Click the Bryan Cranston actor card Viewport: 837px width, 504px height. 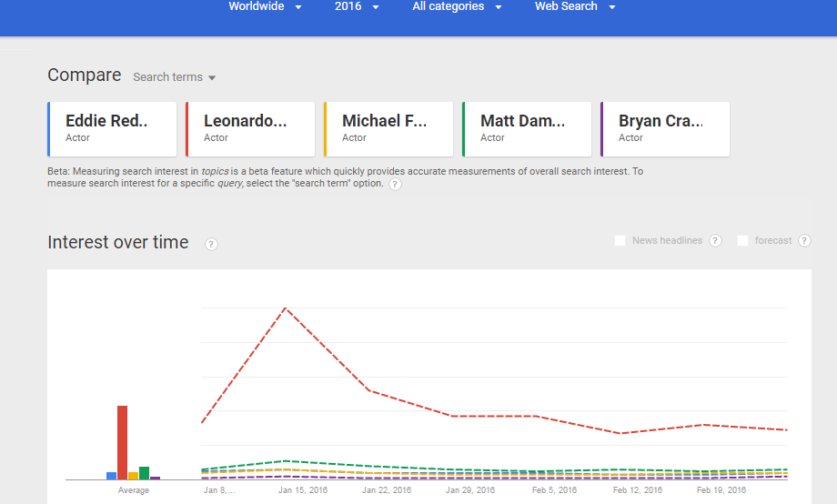pos(665,129)
